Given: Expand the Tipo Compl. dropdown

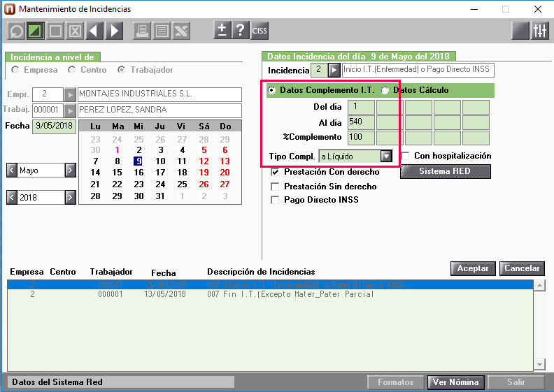Looking at the screenshot, I should 386,156.
